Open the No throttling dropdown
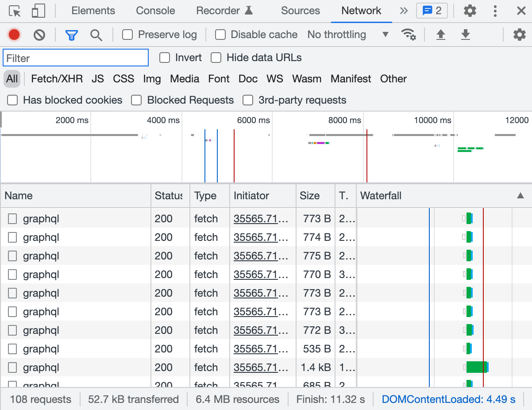This screenshot has width=532, height=410. [x=348, y=35]
